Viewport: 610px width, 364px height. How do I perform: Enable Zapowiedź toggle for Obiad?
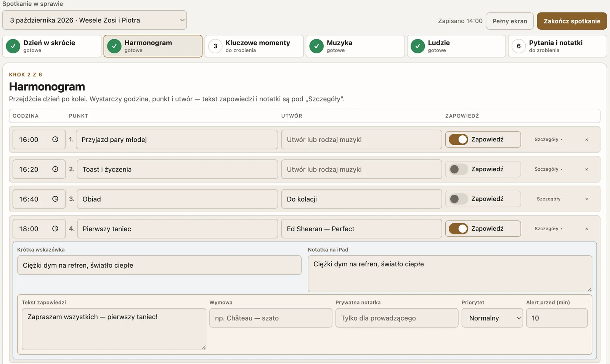tap(458, 199)
